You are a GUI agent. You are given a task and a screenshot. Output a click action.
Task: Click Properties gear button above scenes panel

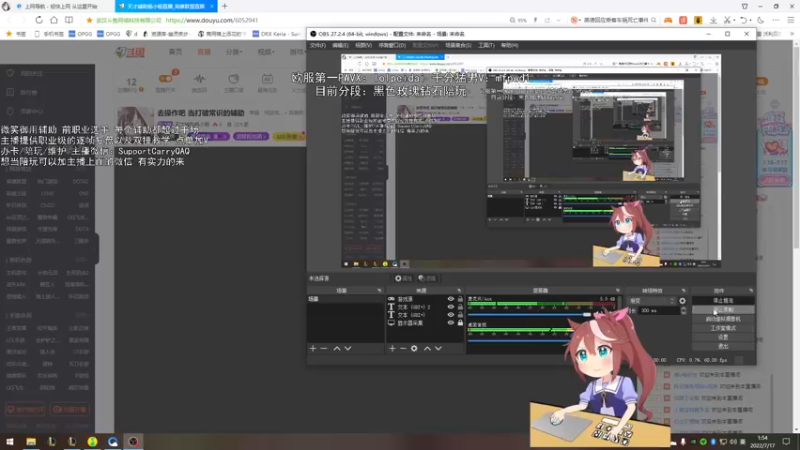point(403,279)
